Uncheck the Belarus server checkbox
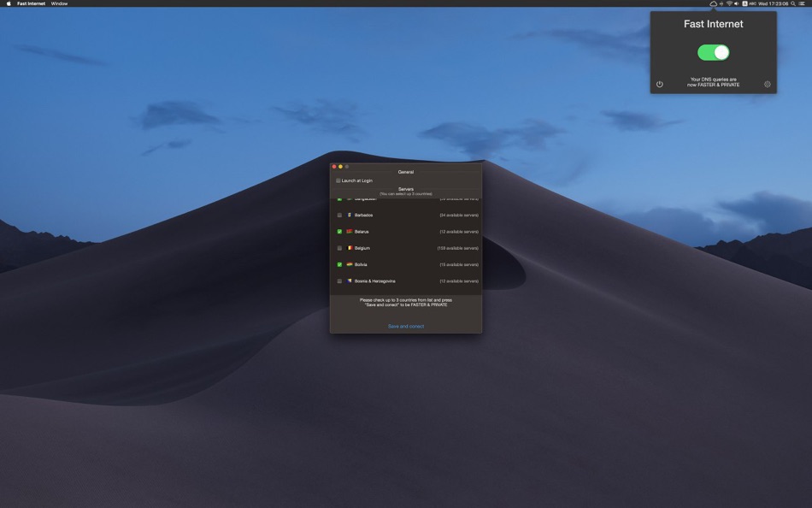This screenshot has width=812, height=508. 339,232
